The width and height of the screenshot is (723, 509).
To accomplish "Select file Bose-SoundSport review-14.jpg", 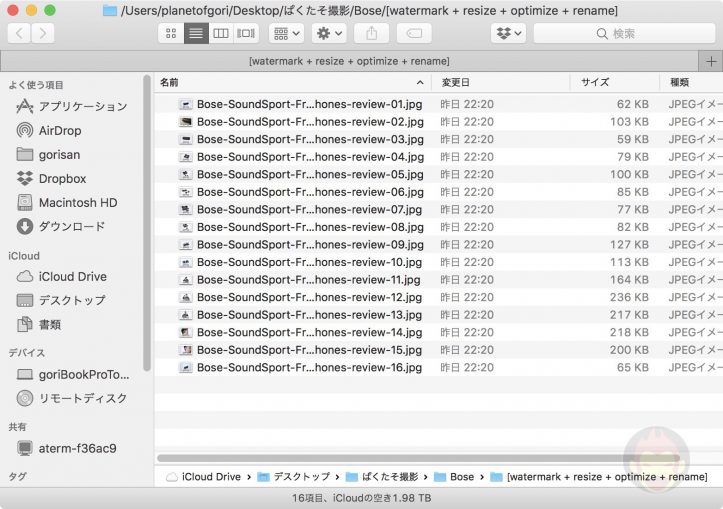I will pyautogui.click(x=439, y=332).
